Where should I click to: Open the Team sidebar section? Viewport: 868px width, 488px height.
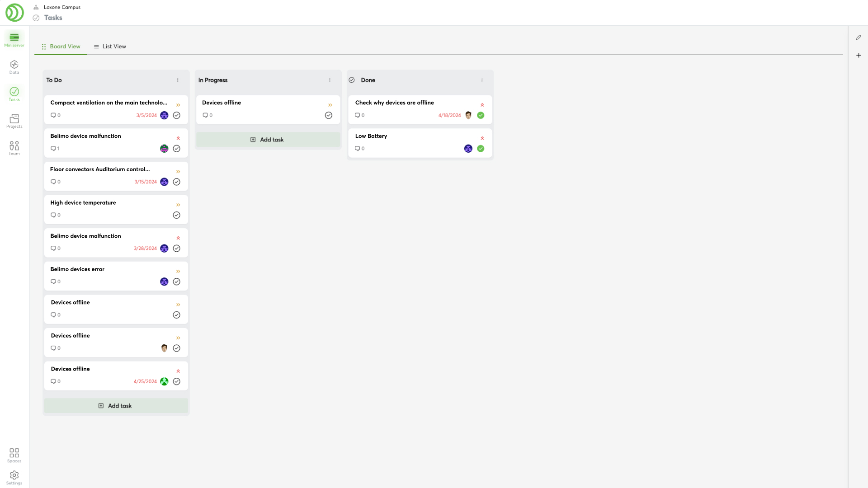click(x=14, y=148)
